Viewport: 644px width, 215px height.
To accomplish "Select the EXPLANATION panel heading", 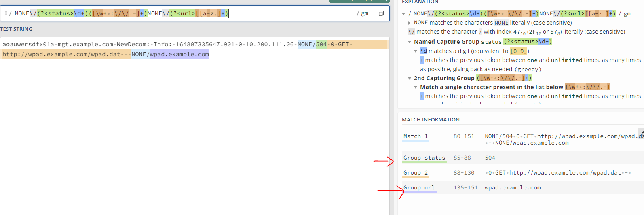I will pos(420,2).
